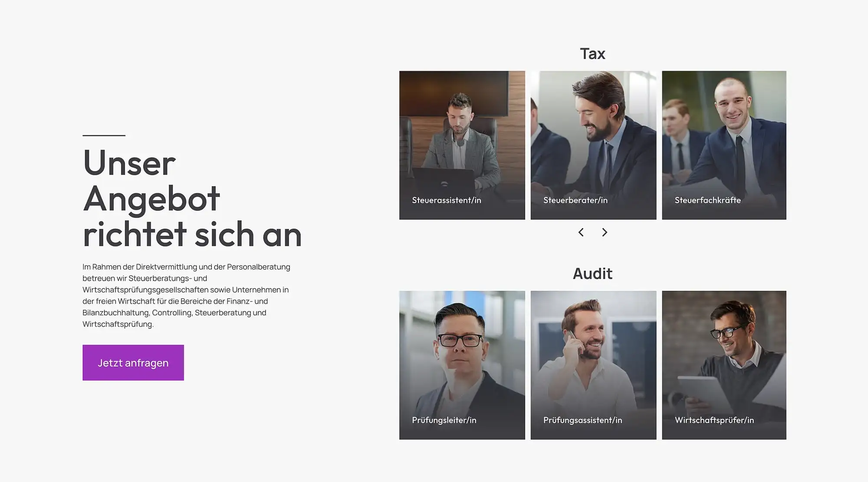Open the Steuerassistent/in card photo
Screen dimensions: 868x482
point(462,145)
